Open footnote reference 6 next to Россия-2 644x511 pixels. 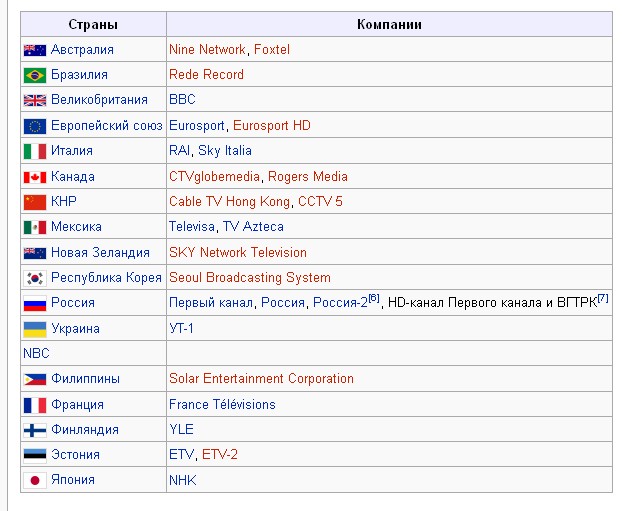373,299
